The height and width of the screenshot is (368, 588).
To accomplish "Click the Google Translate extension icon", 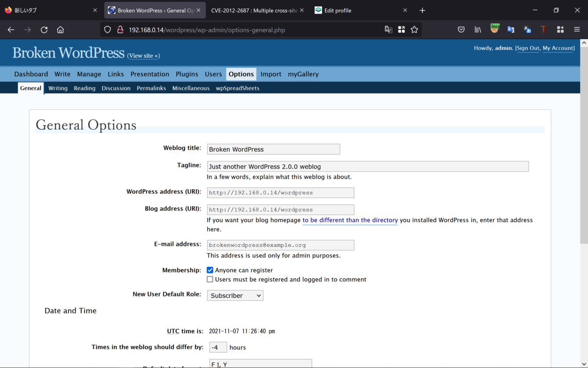I will tap(511, 30).
